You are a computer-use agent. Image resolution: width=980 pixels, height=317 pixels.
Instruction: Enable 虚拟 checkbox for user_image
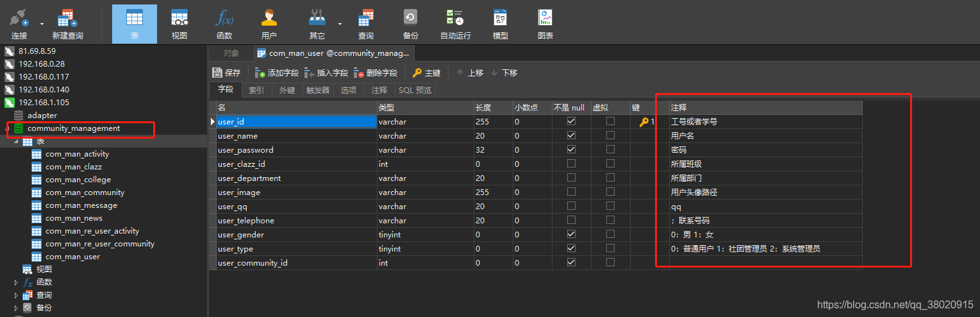coord(610,192)
